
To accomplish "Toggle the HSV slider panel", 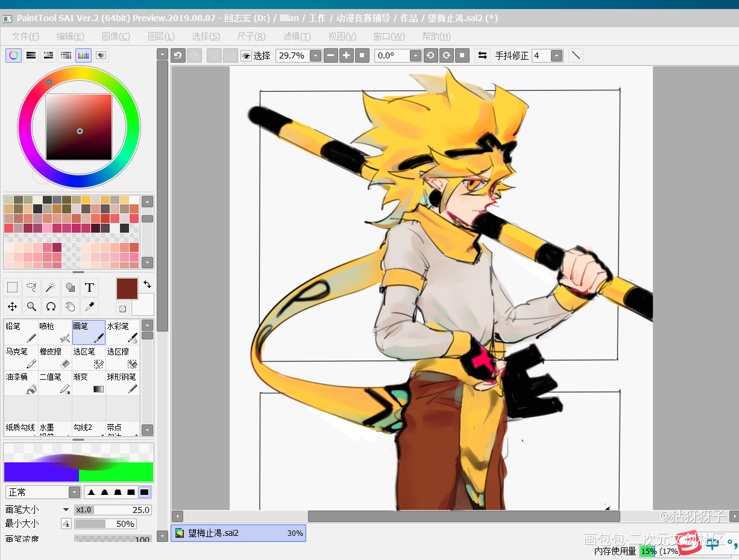I will pyautogui.click(x=49, y=55).
